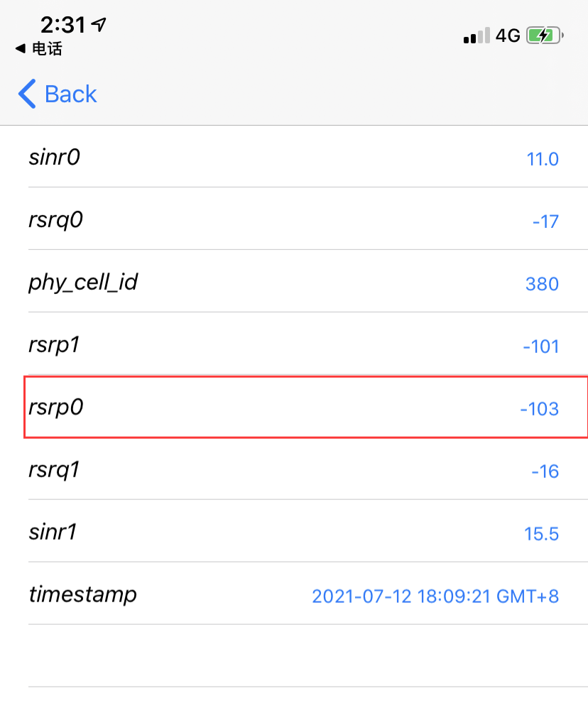Tap the location services arrow icon
Image resolution: width=588 pixels, height=708 pixels.
tap(99, 26)
